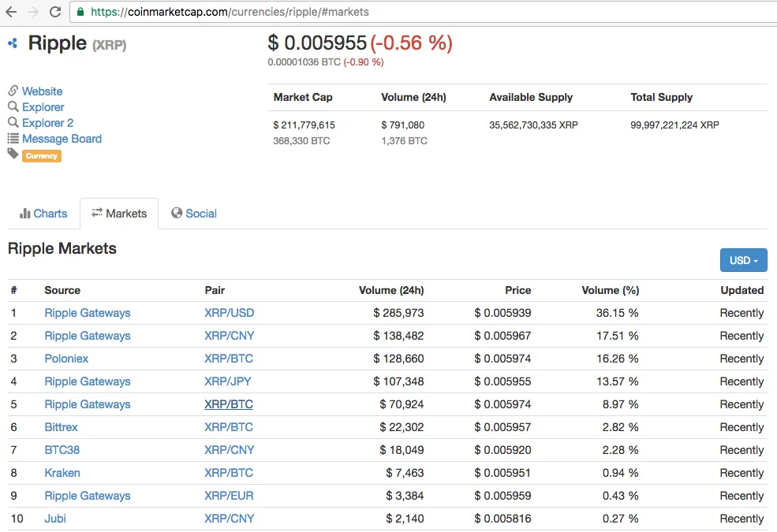Switch to the Charts tab
Viewport: 777px width, 532px height.
click(x=43, y=214)
